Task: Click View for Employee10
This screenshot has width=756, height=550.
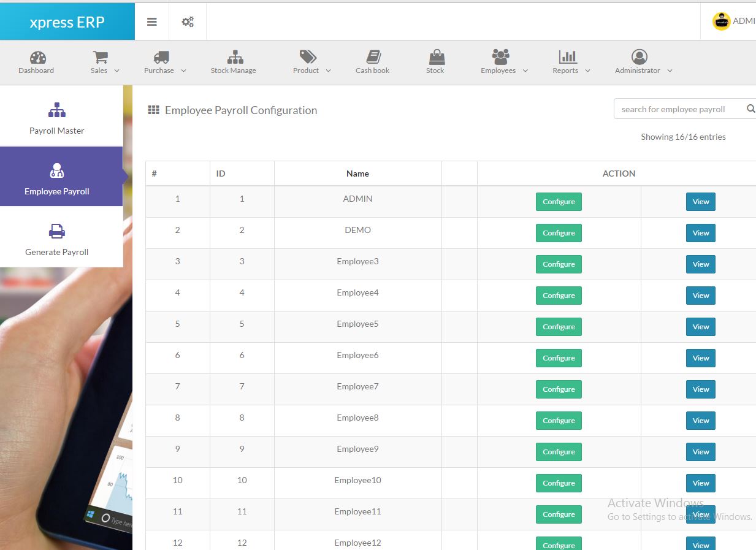Action: [701, 483]
